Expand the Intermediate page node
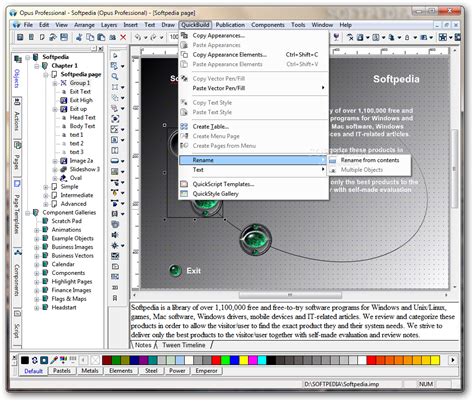This screenshot has width=474, height=402. click(x=46, y=196)
